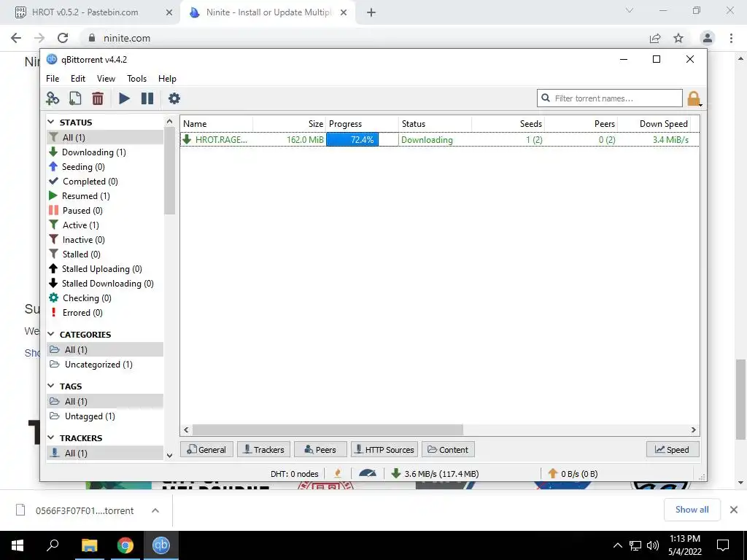Click the 72.4% progress bar

(362, 139)
